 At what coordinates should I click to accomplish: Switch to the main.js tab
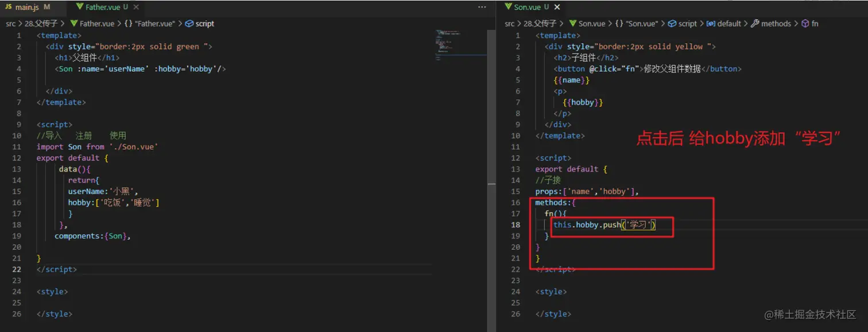click(29, 7)
